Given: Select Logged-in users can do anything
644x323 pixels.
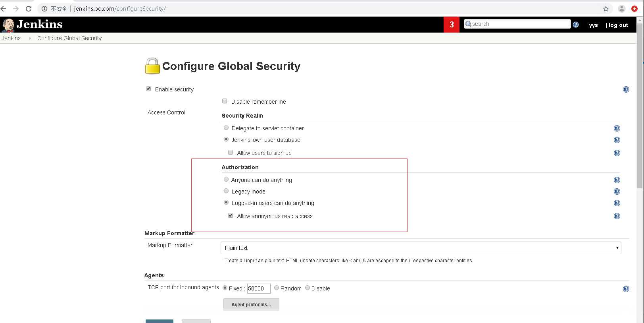Looking at the screenshot, I should point(226,203).
